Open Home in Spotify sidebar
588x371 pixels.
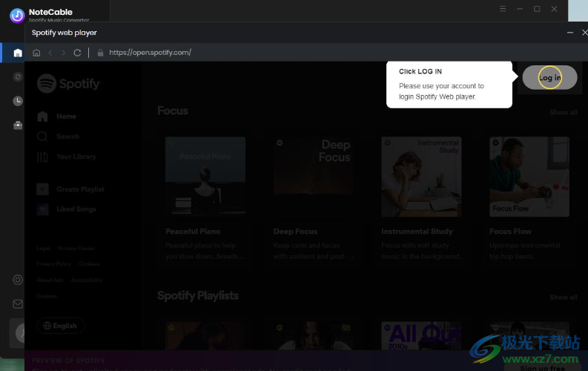[x=67, y=116]
